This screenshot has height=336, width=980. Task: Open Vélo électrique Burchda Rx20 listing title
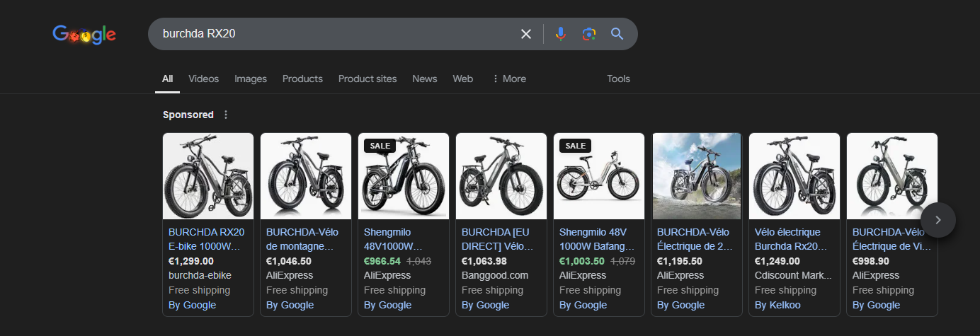[791, 239]
